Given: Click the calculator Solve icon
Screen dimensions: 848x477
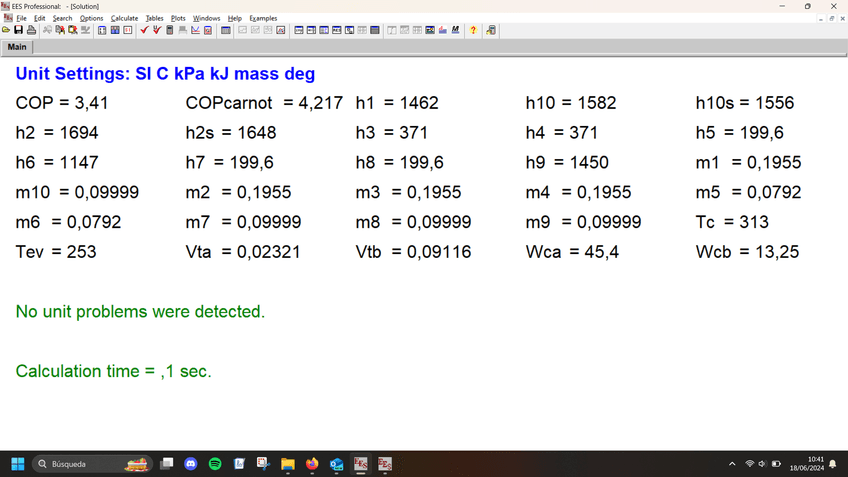Looking at the screenshot, I should (170, 30).
